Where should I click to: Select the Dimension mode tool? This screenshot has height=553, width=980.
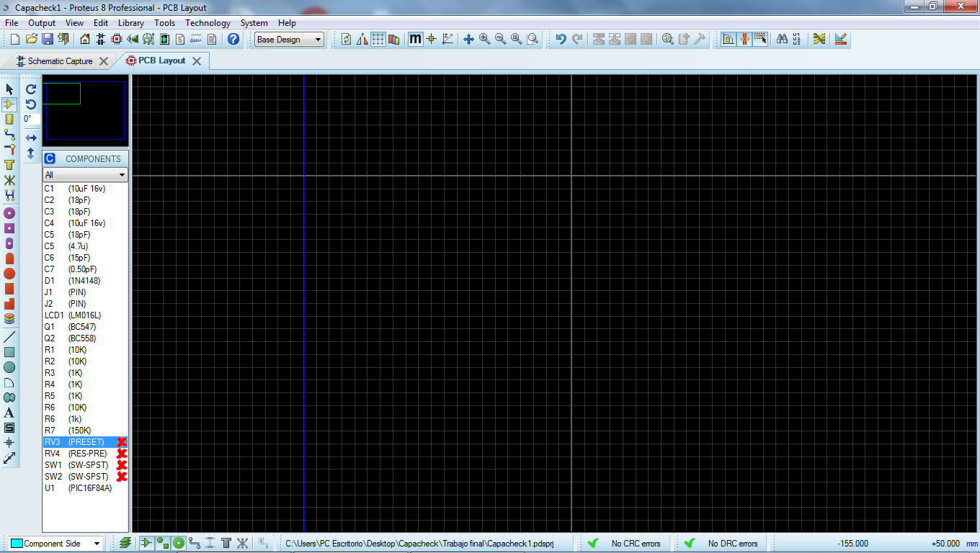pyautogui.click(x=9, y=458)
